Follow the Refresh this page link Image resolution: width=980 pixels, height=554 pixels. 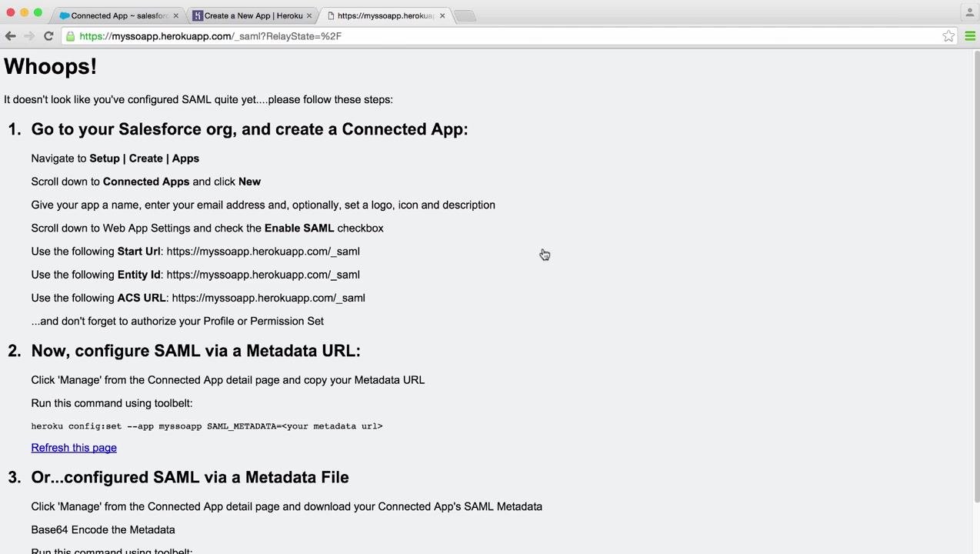coord(74,448)
